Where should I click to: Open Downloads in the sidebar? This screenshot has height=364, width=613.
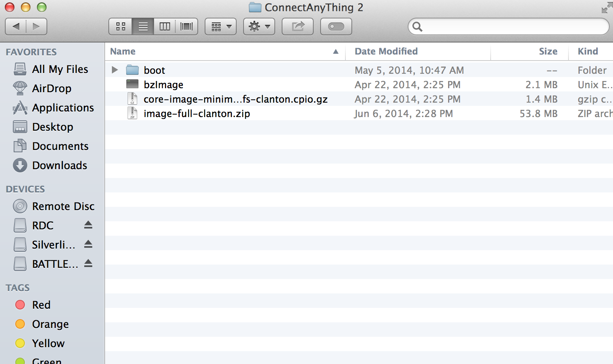pyautogui.click(x=60, y=165)
